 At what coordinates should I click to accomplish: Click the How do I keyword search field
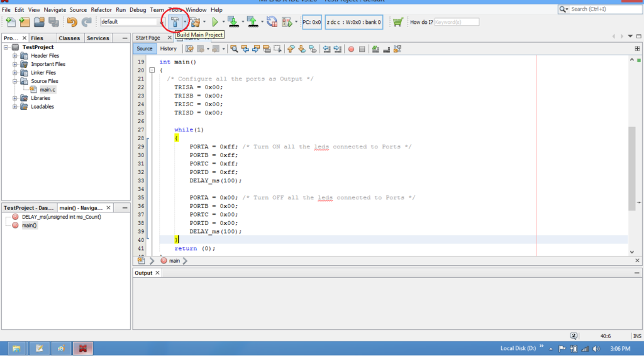coord(456,23)
